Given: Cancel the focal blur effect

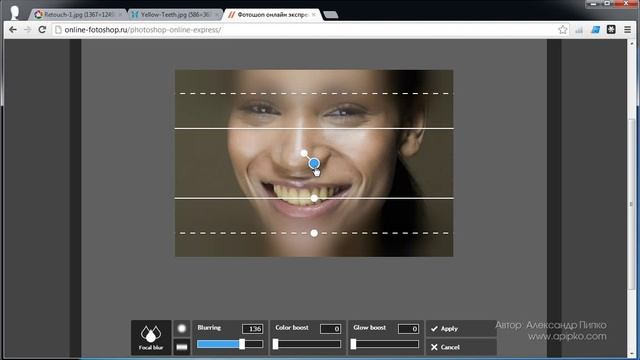Looking at the screenshot, I should tap(461, 347).
